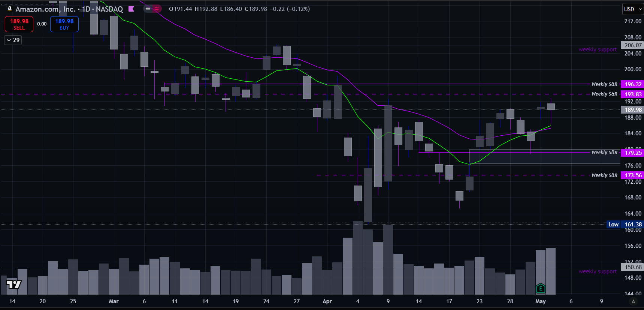Expand the collapsed 29 indicators legend

13,40
